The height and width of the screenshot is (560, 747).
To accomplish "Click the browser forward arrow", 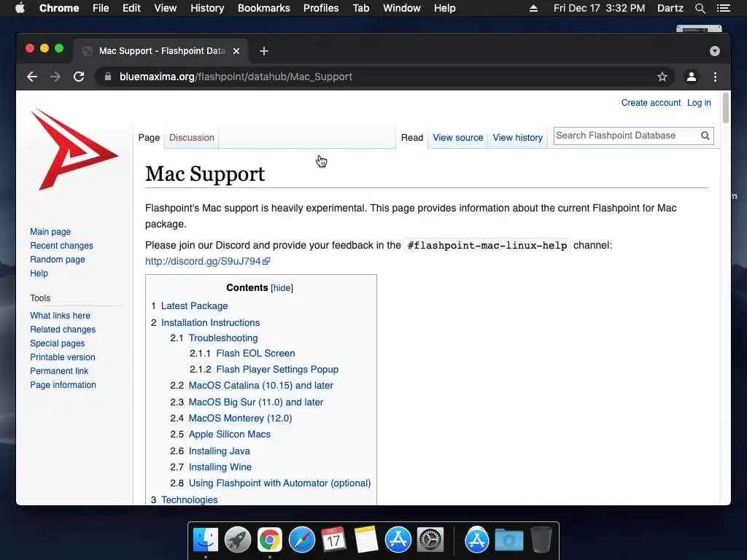I will point(55,77).
